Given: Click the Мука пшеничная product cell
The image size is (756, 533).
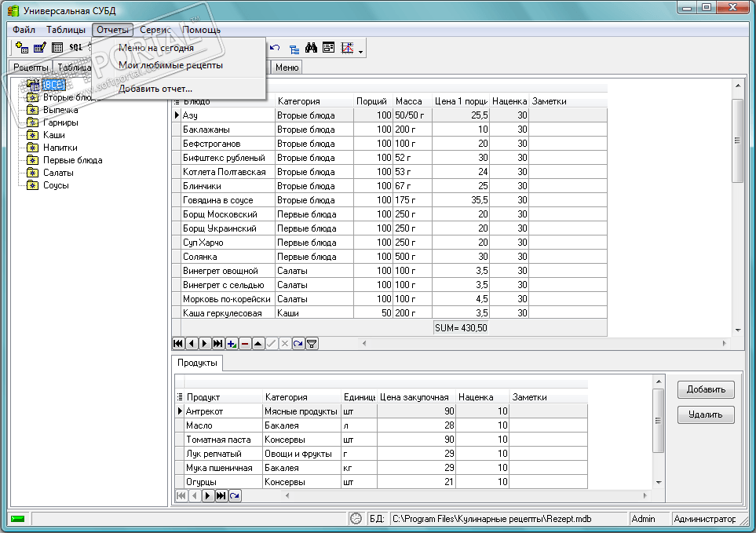Looking at the screenshot, I should (x=223, y=468).
